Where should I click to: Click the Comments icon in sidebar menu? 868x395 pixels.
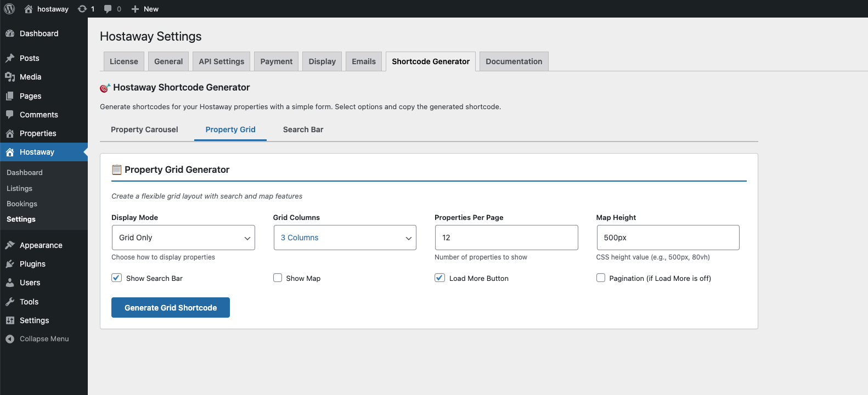coord(10,115)
